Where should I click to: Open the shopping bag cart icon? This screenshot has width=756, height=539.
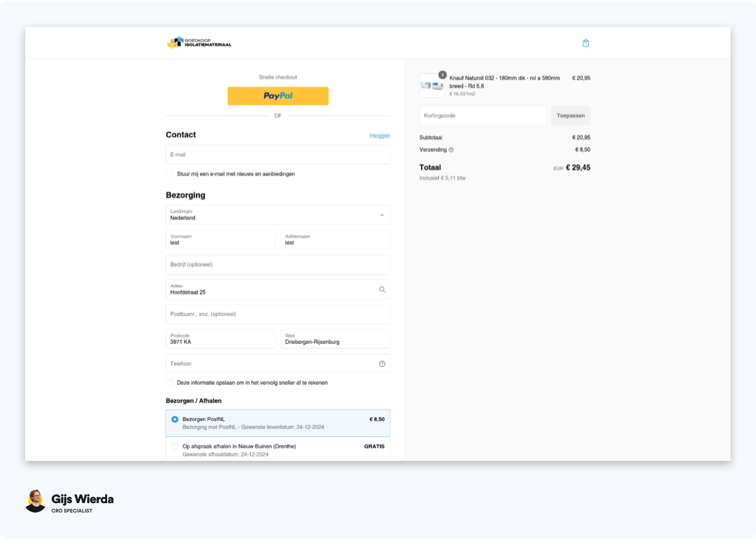pyautogui.click(x=586, y=43)
